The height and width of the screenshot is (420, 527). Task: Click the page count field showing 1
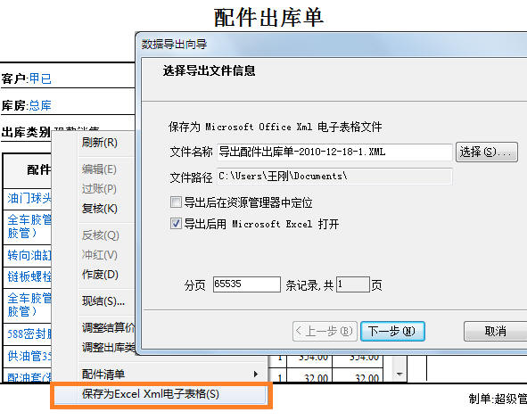click(353, 284)
